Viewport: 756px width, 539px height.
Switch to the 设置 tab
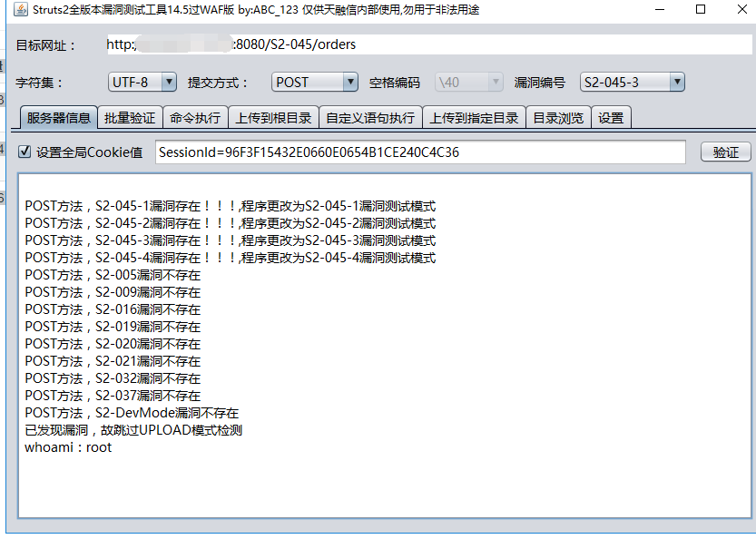point(611,118)
